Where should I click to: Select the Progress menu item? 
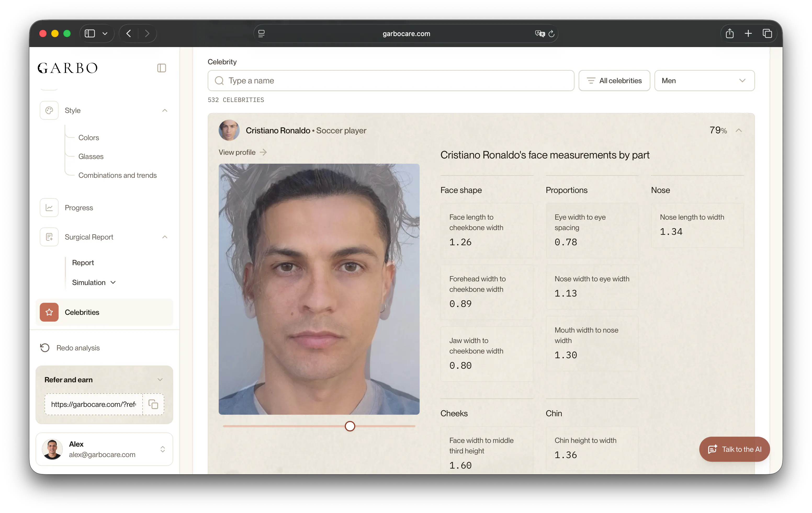(78, 208)
